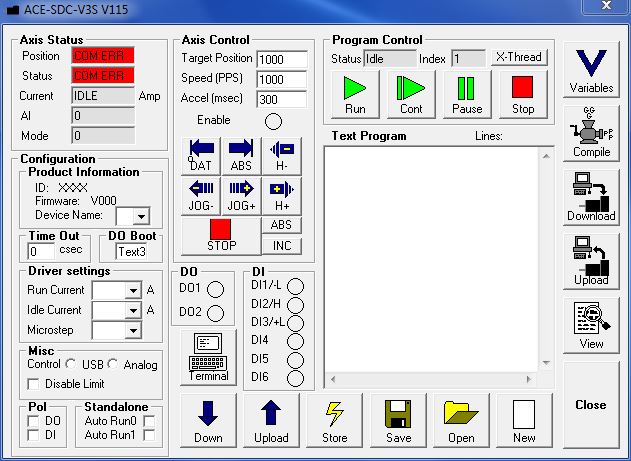Image resolution: width=631 pixels, height=461 pixels.
Task: Open the Variables window
Action: (x=591, y=72)
